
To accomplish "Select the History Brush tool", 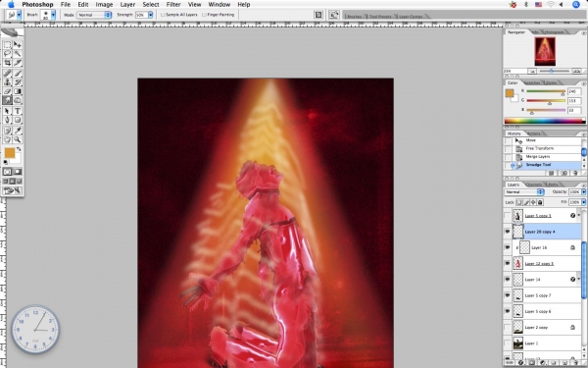I will click(18, 82).
